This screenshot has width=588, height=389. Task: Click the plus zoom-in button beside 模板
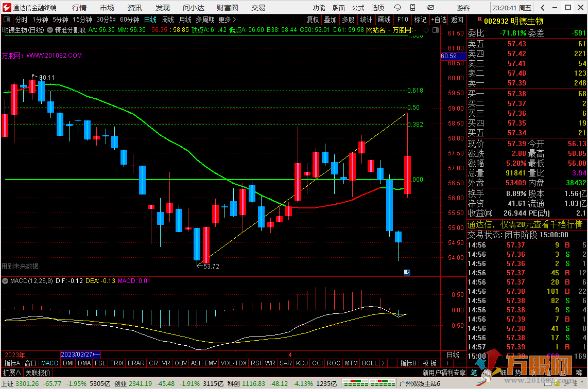(x=447, y=363)
